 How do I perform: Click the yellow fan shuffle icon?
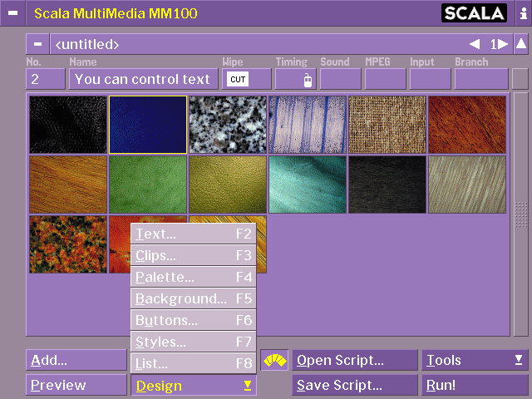[273, 361]
